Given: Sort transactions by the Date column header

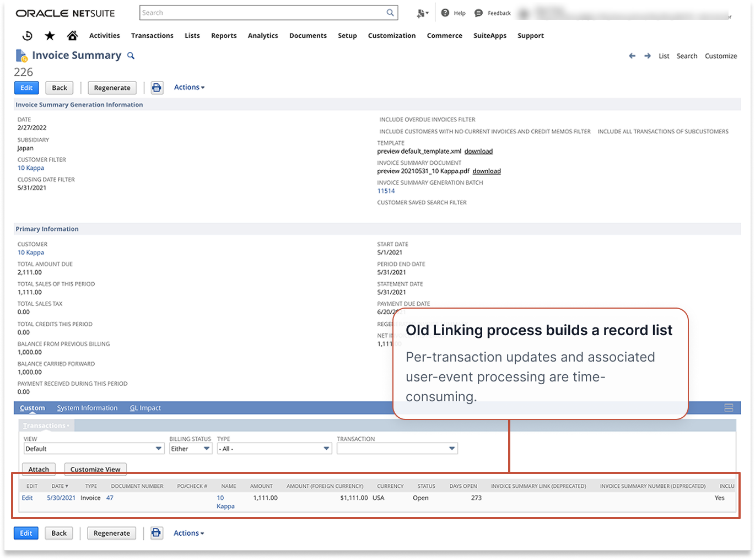Looking at the screenshot, I should pyautogui.click(x=60, y=486).
